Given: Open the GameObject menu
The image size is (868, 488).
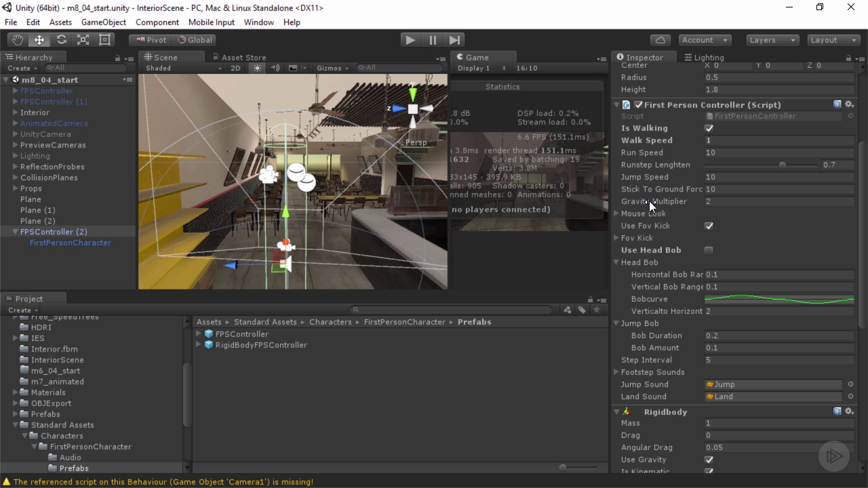Looking at the screenshot, I should tap(104, 22).
